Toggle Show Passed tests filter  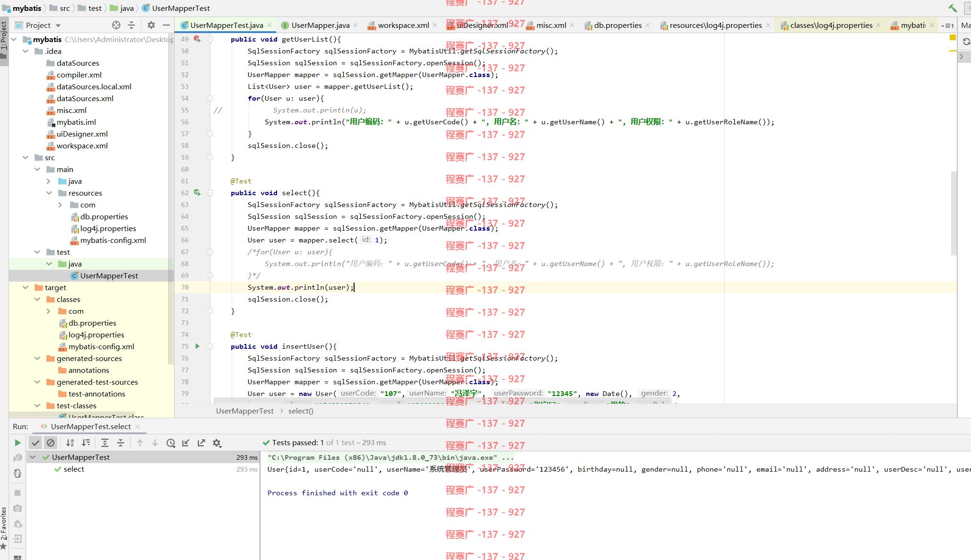click(35, 443)
